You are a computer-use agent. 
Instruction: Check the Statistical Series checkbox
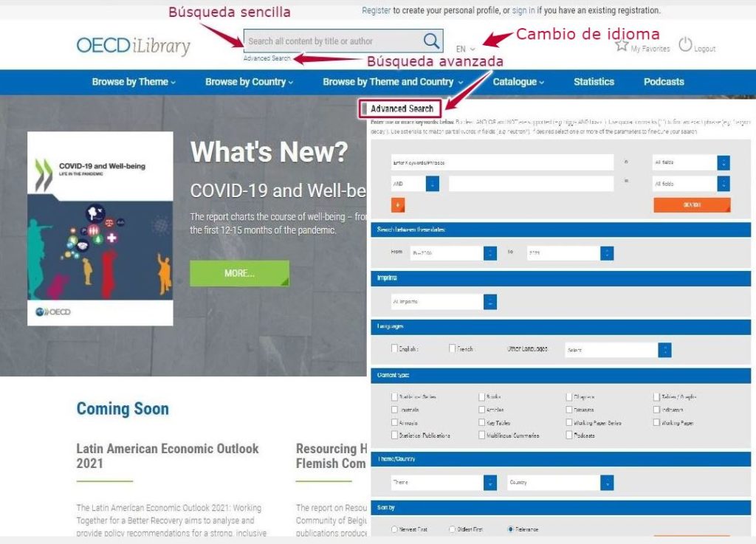click(x=394, y=396)
